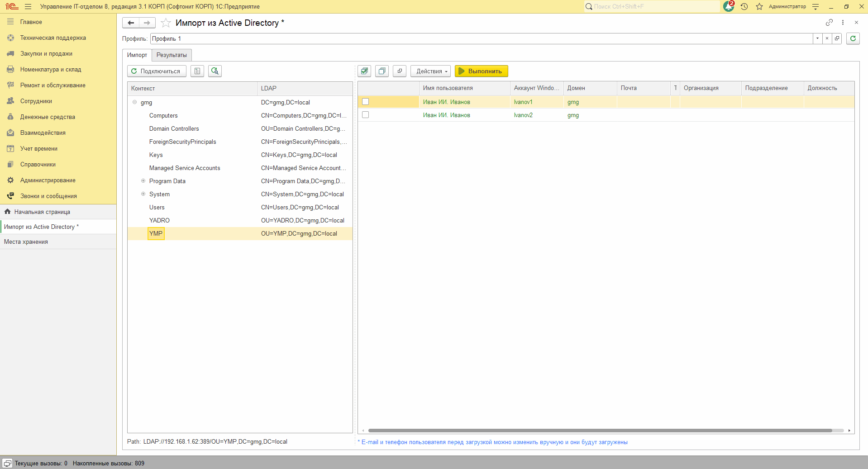Collapse the gmg root node
Image resolution: width=868 pixels, height=469 pixels.
[134, 102]
